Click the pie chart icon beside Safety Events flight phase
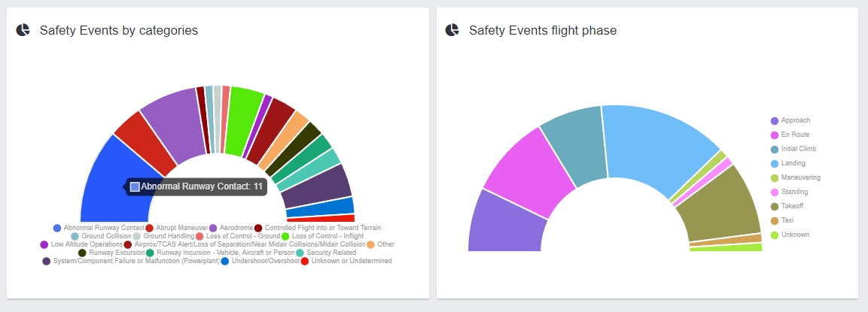Viewport: 868px width, 312px height. click(x=452, y=30)
